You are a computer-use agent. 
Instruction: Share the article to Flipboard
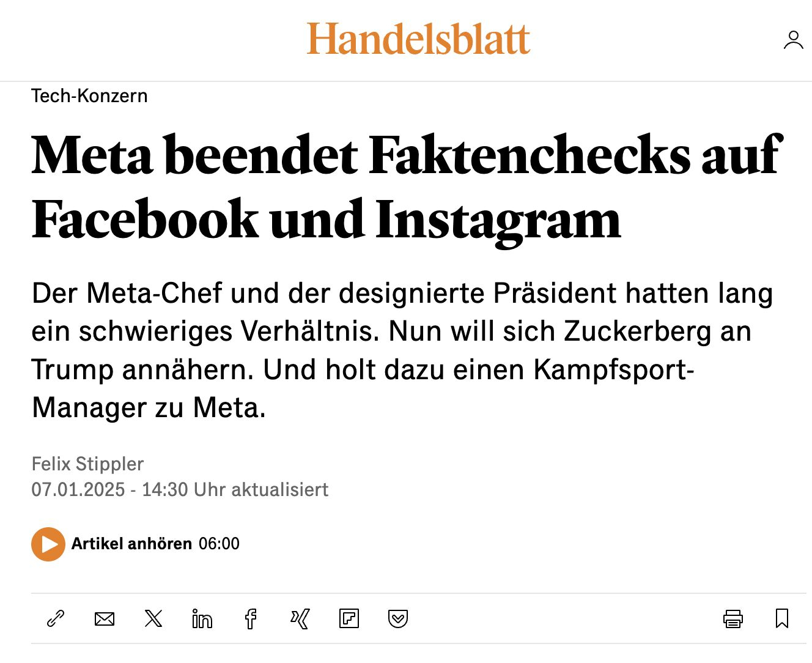(x=349, y=619)
